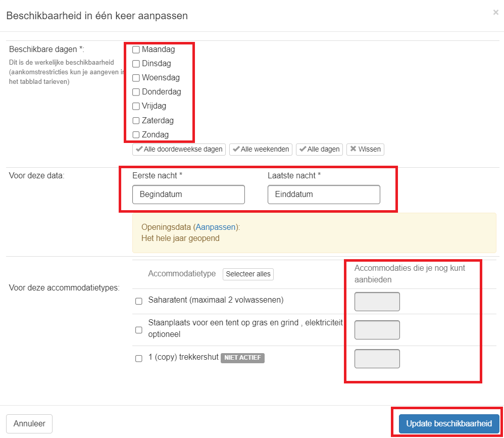Focus the Einddatum input field
The height and width of the screenshot is (438, 504).
point(324,194)
